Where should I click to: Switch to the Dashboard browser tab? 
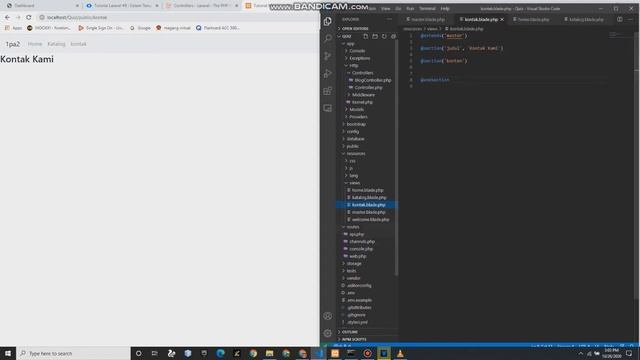pos(41,6)
